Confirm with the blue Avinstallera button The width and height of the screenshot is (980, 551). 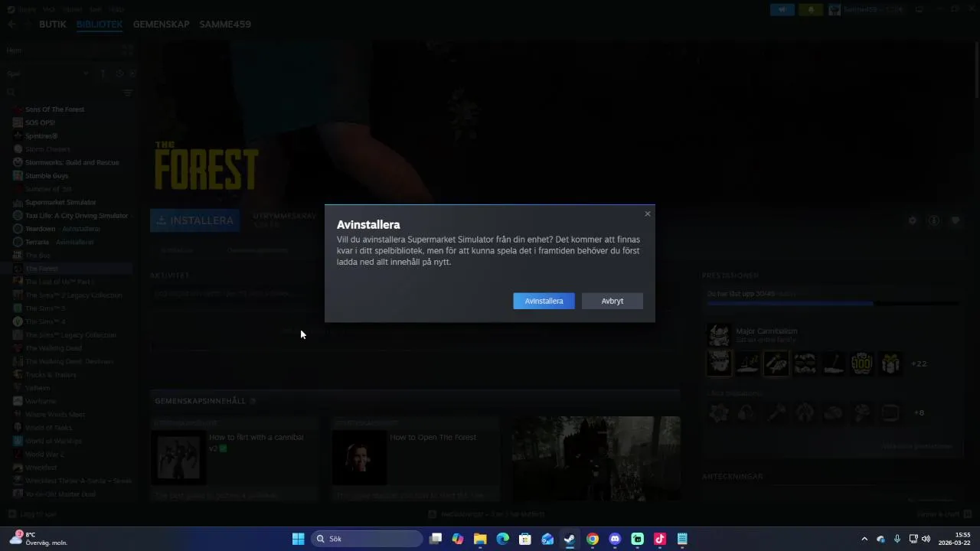[x=544, y=301]
